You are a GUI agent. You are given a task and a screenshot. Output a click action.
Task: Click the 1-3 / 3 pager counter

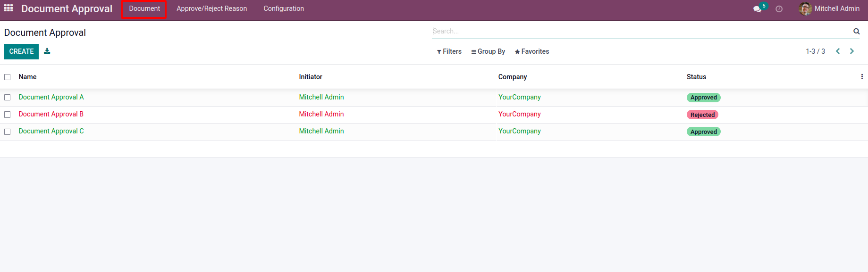click(815, 51)
